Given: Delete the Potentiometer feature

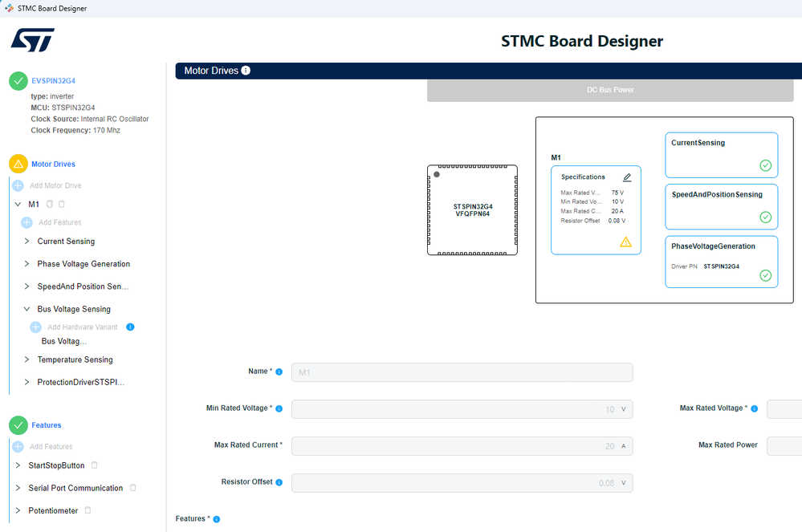Looking at the screenshot, I should coord(88,510).
